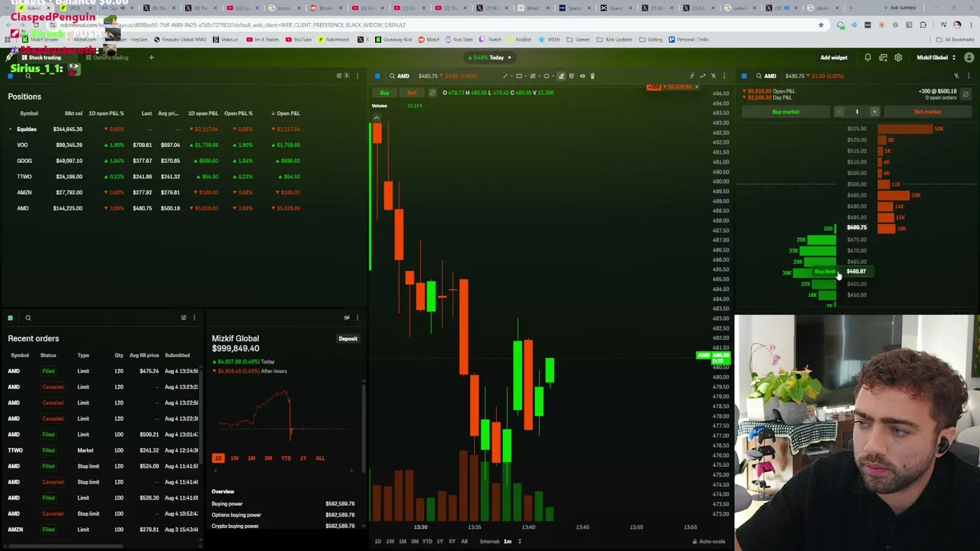Collapse the Volume indicator chevron
The width and height of the screenshot is (980, 551).
tap(377, 118)
